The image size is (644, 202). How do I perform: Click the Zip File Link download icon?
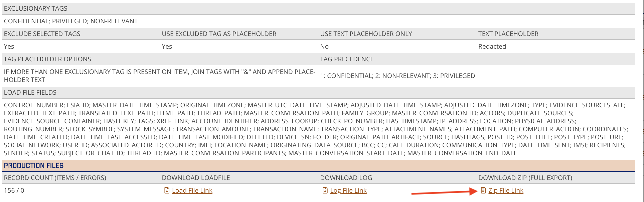[x=483, y=190]
